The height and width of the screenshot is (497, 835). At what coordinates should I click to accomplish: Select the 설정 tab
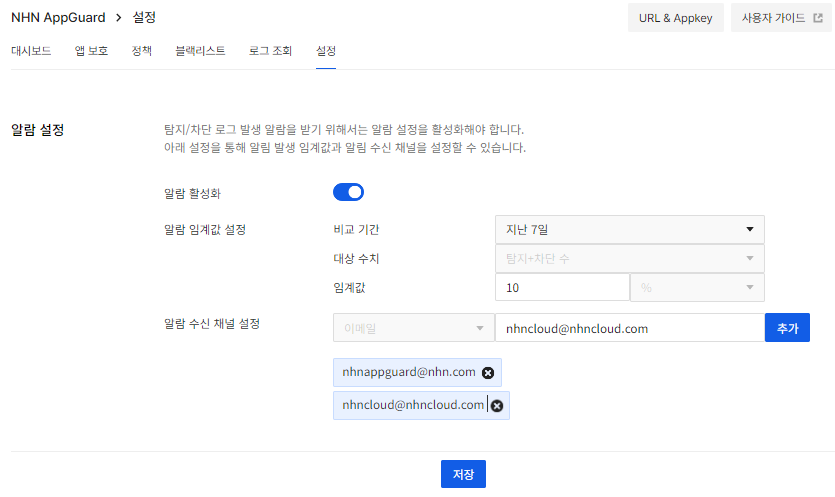click(x=326, y=51)
